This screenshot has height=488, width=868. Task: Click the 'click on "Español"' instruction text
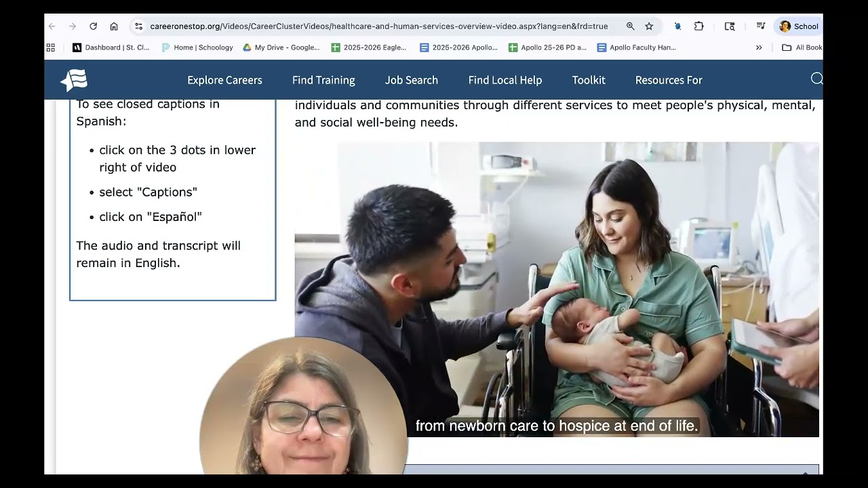tap(151, 217)
